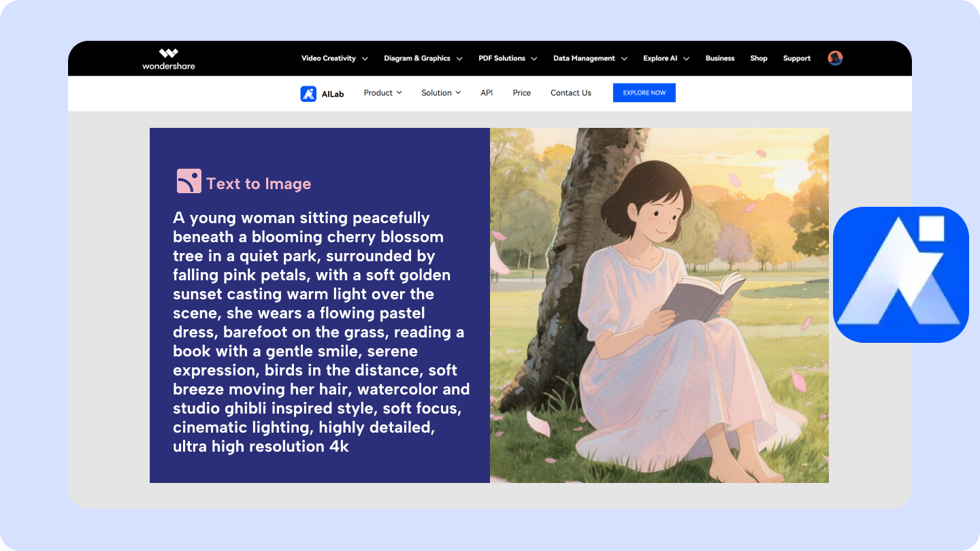Click the large blue AILab app icon

click(900, 273)
